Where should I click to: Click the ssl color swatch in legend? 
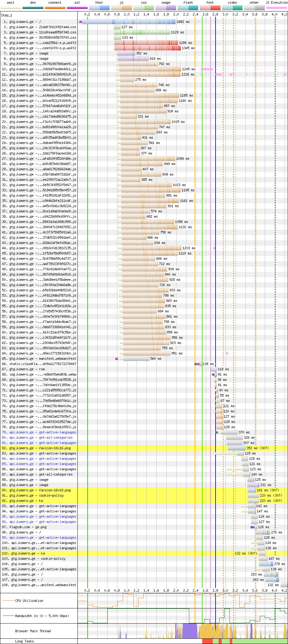click(77, 8)
